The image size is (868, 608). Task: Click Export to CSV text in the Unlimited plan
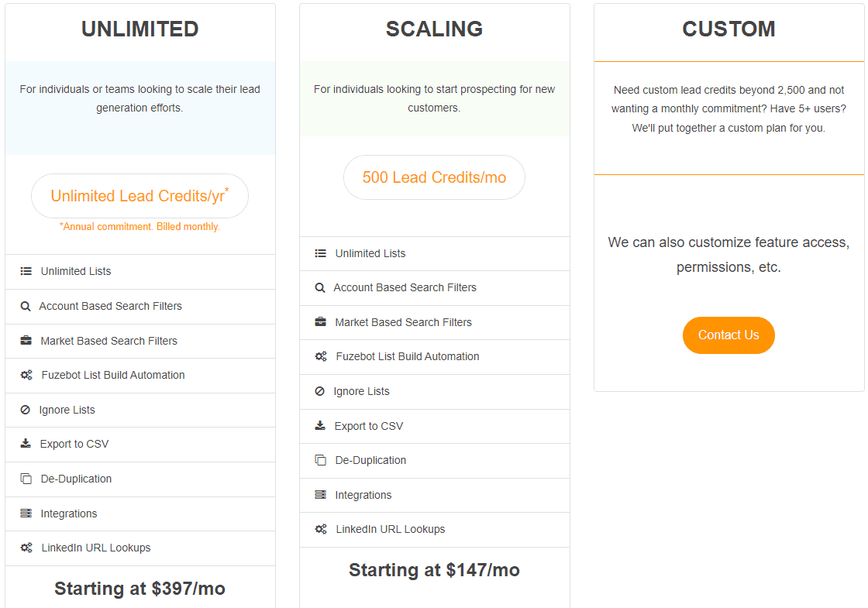click(74, 445)
